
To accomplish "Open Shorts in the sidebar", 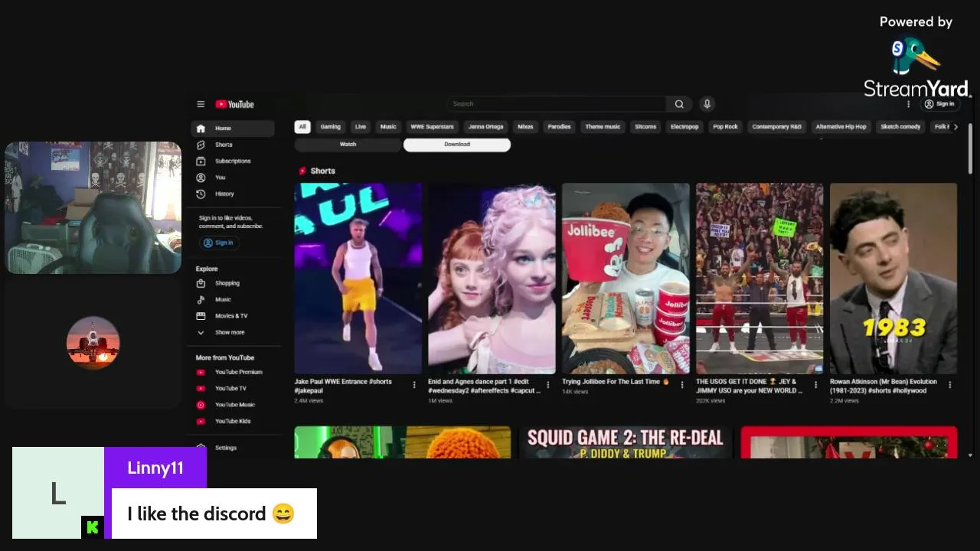I will pos(233,145).
